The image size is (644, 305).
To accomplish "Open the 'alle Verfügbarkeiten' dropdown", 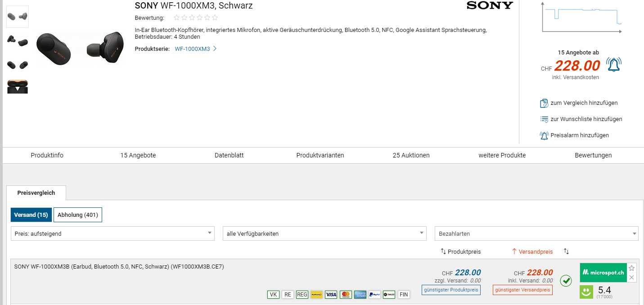I will coord(324,233).
